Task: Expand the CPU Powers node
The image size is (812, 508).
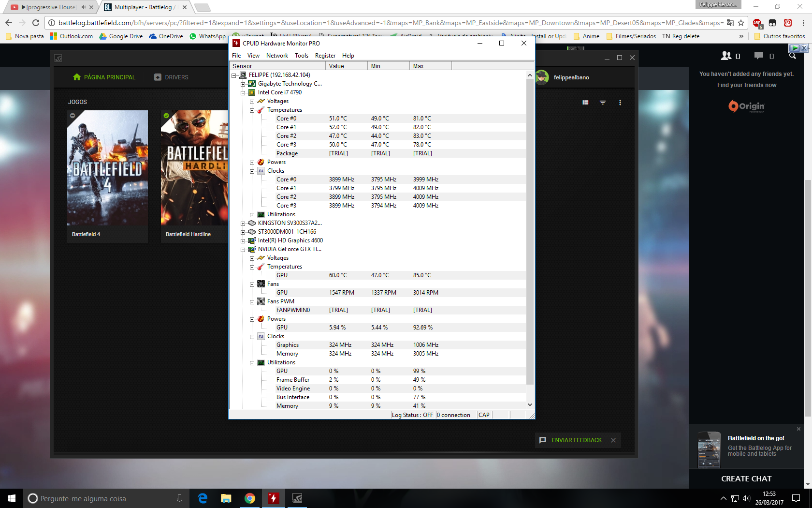Action: [252, 163]
